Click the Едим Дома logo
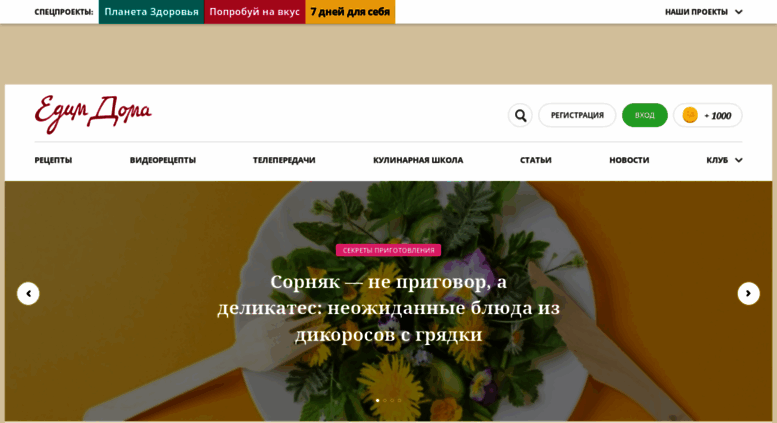The height and width of the screenshot is (423, 777). (93, 114)
